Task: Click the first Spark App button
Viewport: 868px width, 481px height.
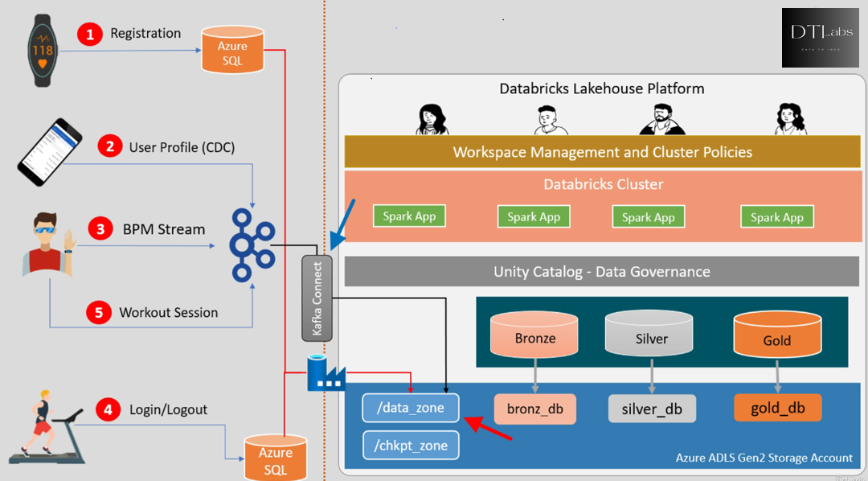Action: (409, 216)
